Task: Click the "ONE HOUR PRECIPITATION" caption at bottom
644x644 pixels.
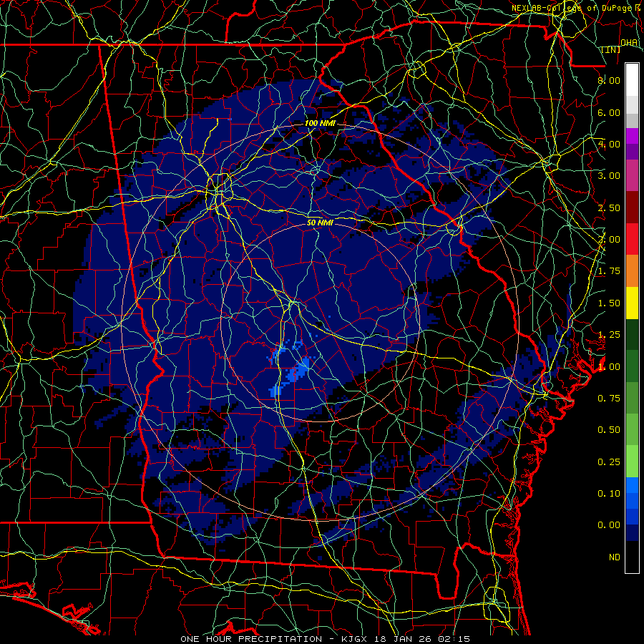Action: [251, 639]
